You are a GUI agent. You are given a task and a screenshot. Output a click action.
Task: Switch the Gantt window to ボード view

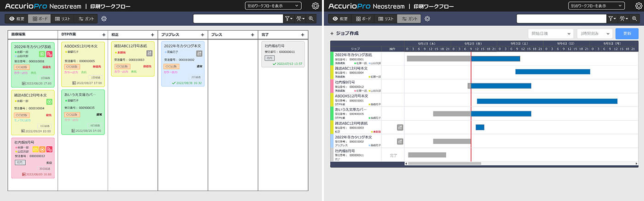point(363,19)
